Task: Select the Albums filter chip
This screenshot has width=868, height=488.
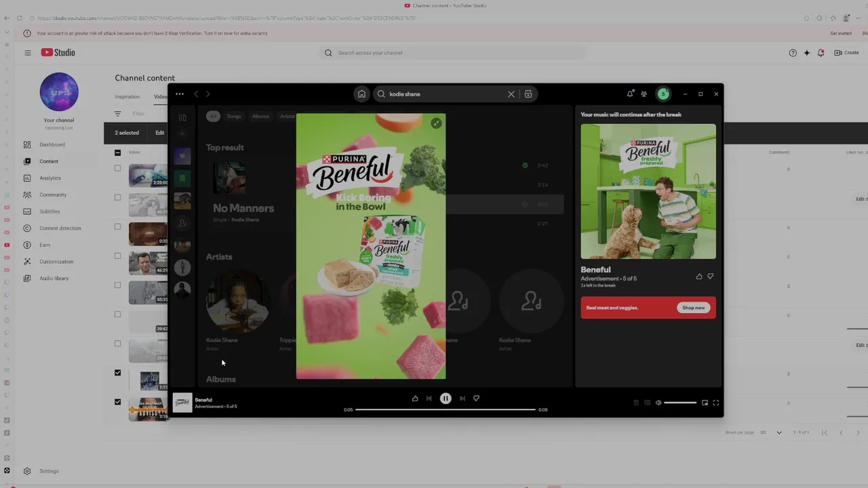Action: tap(260, 117)
